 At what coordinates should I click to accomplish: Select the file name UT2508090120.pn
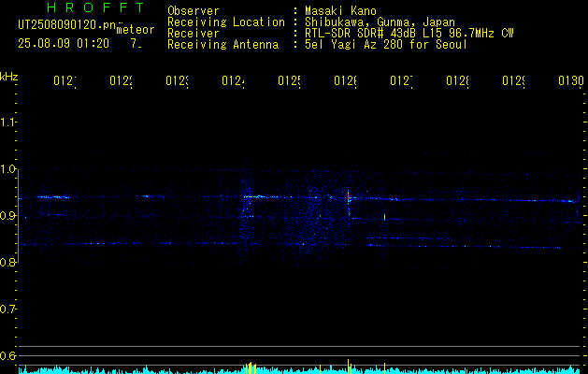pos(67,25)
